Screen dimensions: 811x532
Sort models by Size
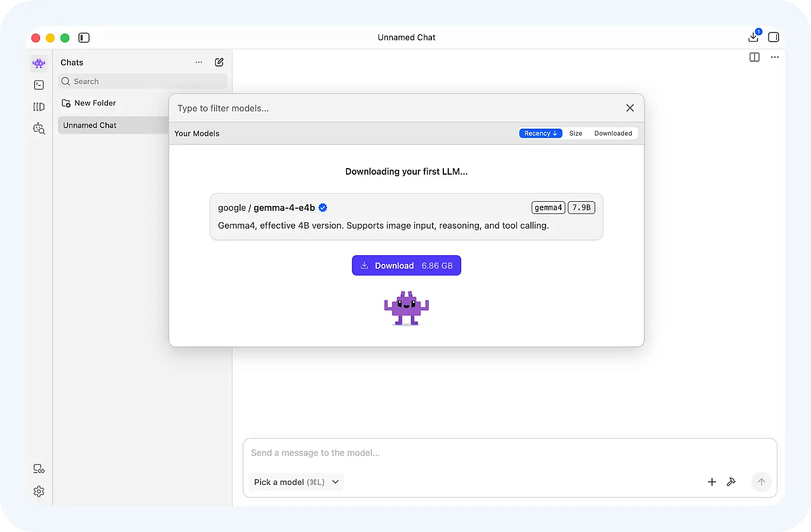coord(576,134)
